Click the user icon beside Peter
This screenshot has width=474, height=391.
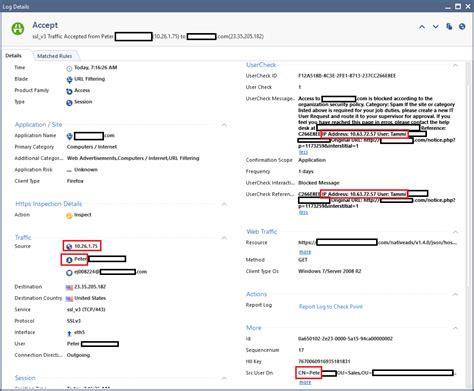click(x=69, y=260)
